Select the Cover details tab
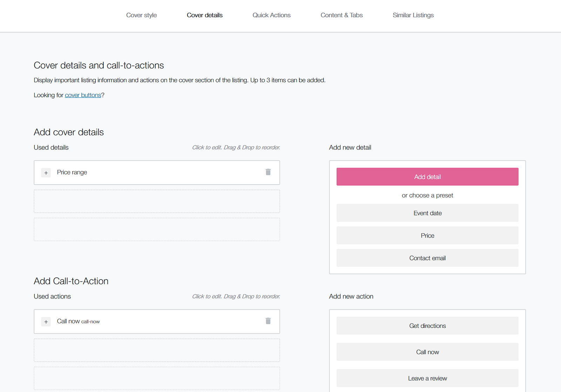561x392 pixels. click(x=204, y=15)
